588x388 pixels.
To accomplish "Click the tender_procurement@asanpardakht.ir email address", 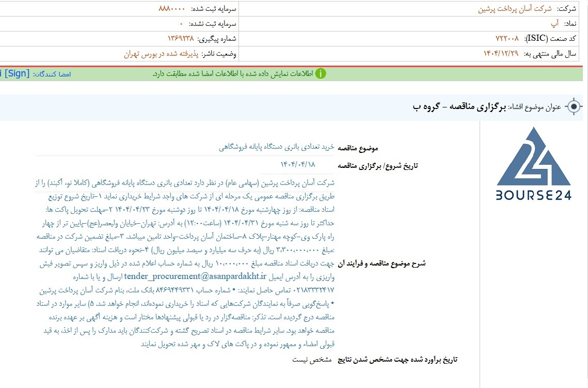I will [x=195, y=276].
